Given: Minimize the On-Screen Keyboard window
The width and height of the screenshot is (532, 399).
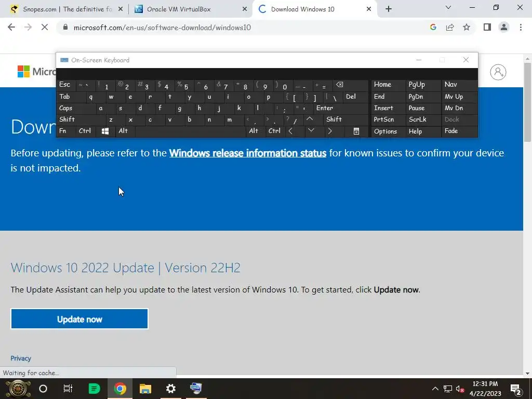Looking at the screenshot, I should [419, 60].
